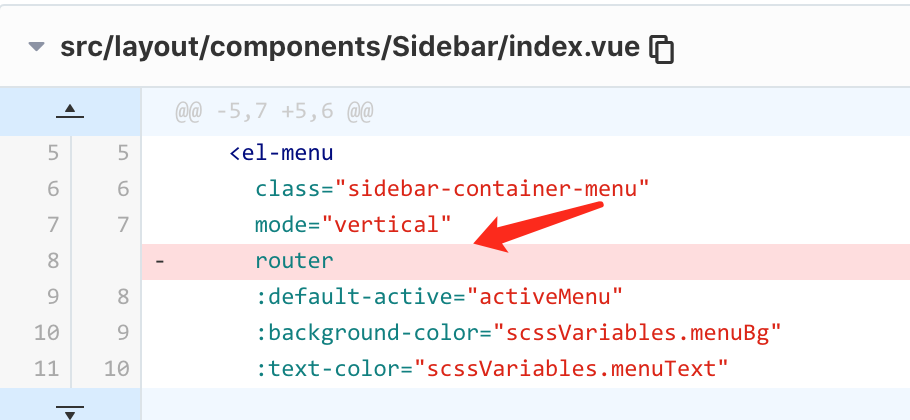910x420 pixels.
Task: Collapse the index.vue file diff
Action: pyautogui.click(x=37, y=47)
